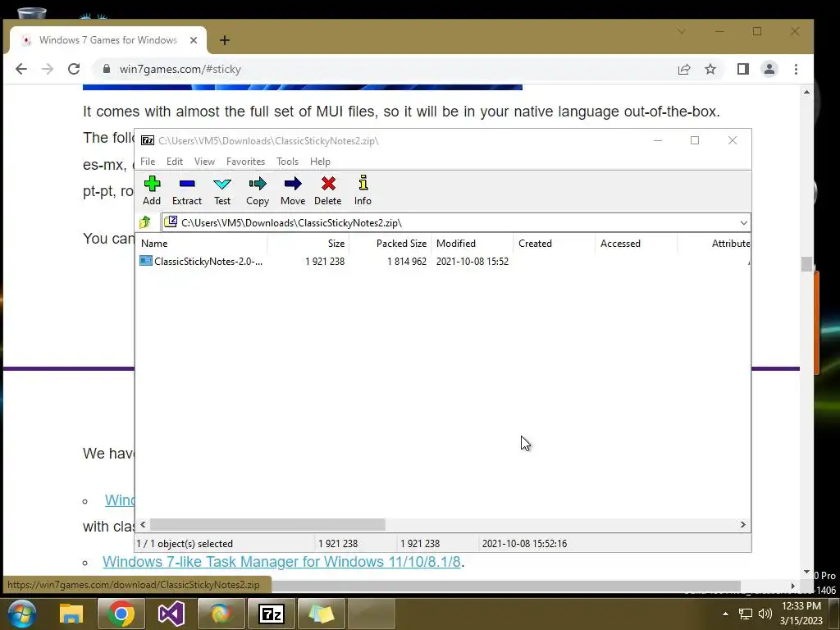Open Chrome tab search chevron
The image size is (840, 630).
point(681,32)
